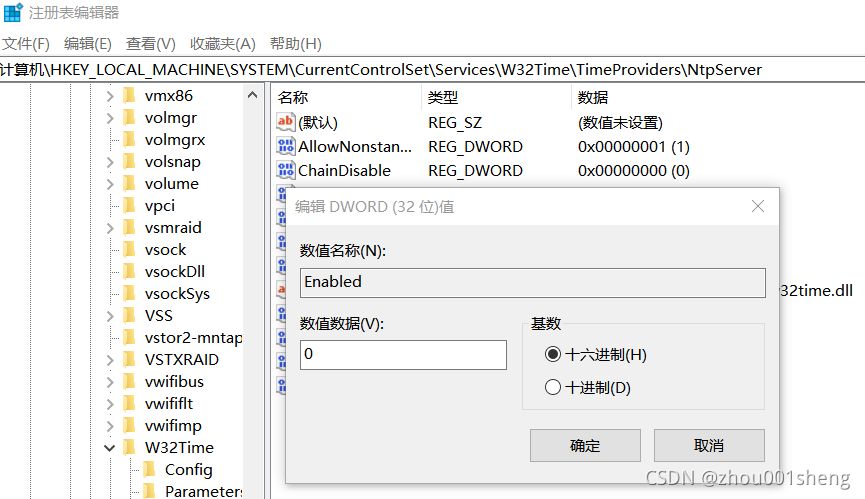Collapse the W32Time tree node
The width and height of the screenshot is (865, 499).
click(110, 448)
